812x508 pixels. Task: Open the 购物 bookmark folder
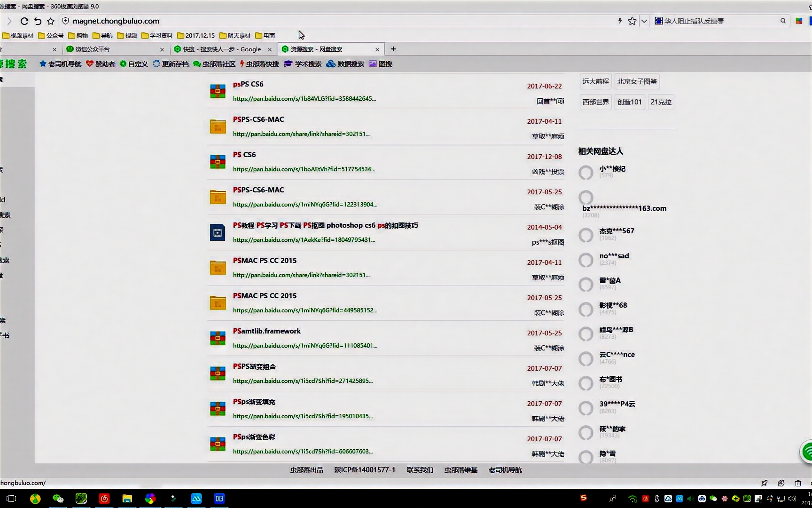pyautogui.click(x=78, y=35)
